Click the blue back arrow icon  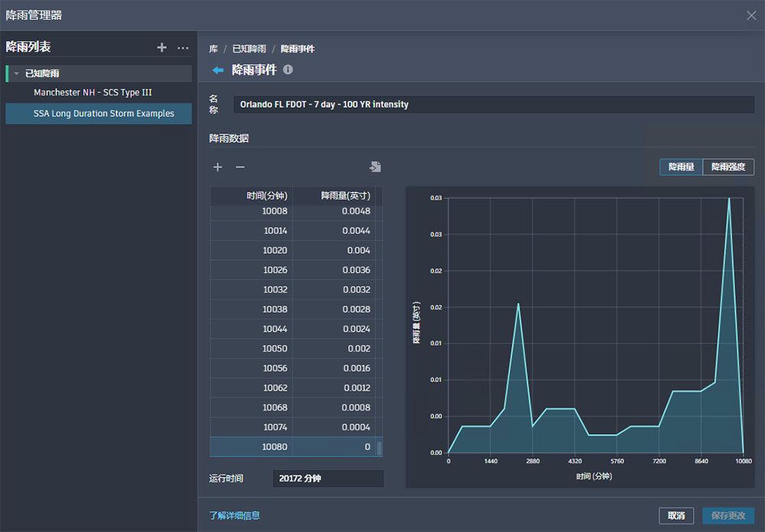(x=218, y=70)
